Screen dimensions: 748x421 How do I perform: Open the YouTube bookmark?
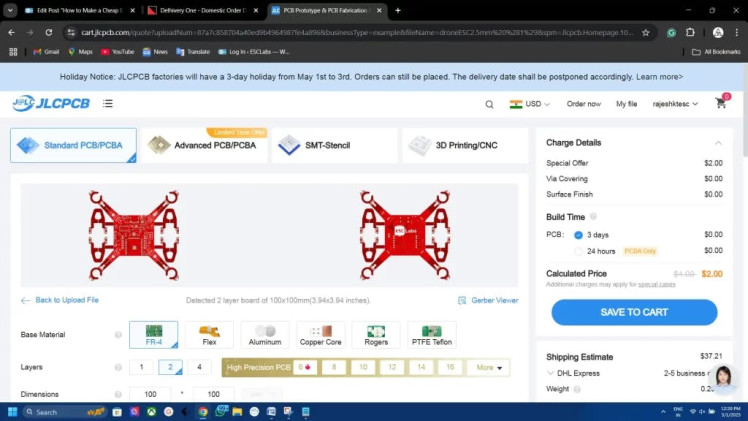tap(117, 51)
